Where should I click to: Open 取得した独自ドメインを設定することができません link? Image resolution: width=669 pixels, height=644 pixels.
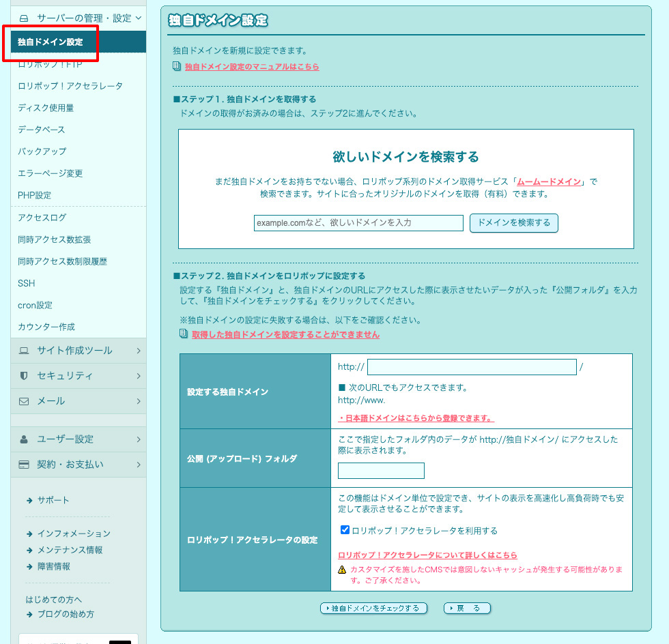click(285, 335)
